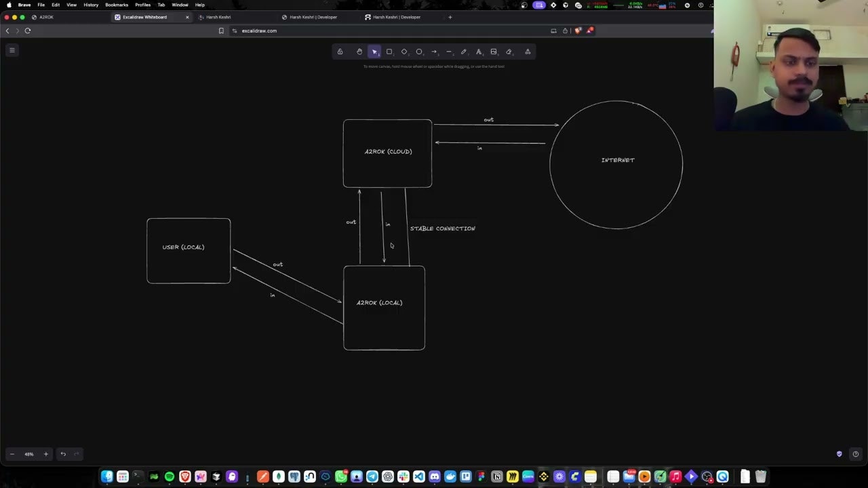Click the redo arrow button
The image size is (868, 488).
[x=76, y=454]
